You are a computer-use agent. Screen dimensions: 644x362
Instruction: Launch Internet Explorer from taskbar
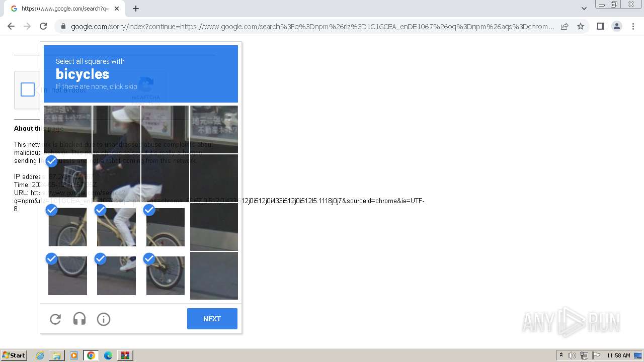coord(40,355)
